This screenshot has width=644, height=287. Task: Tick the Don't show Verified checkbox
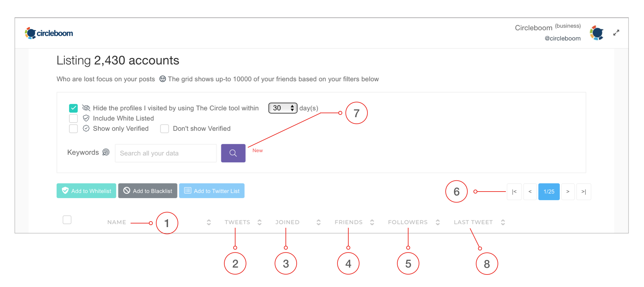164,128
